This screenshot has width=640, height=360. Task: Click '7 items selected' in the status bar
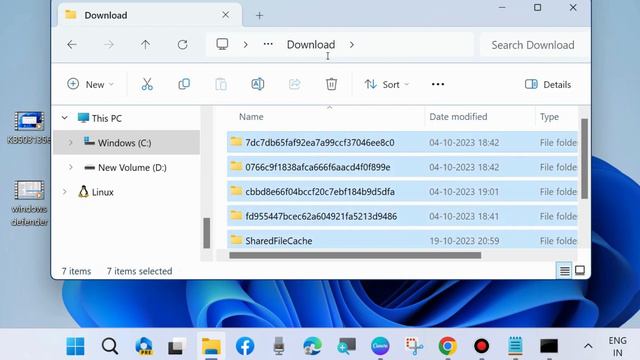(139, 271)
